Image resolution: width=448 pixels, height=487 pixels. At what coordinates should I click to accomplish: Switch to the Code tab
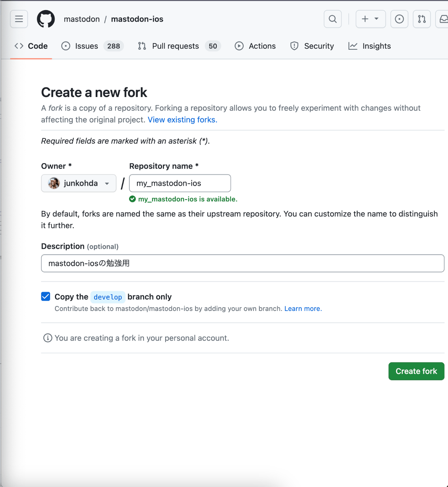pyautogui.click(x=31, y=46)
